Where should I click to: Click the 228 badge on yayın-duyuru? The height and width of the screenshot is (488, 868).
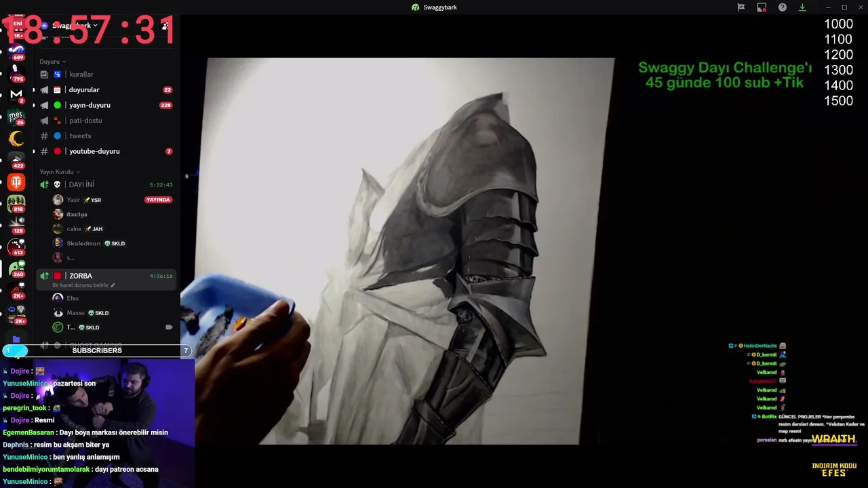point(165,105)
